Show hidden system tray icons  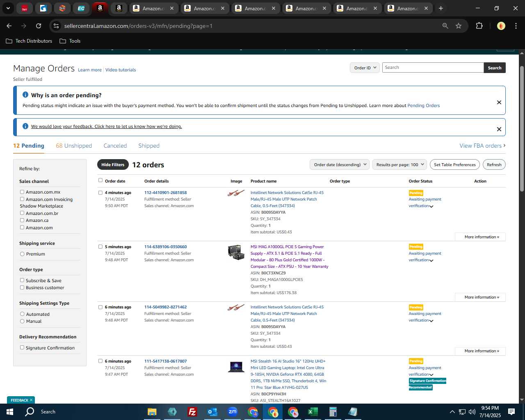[452, 412]
